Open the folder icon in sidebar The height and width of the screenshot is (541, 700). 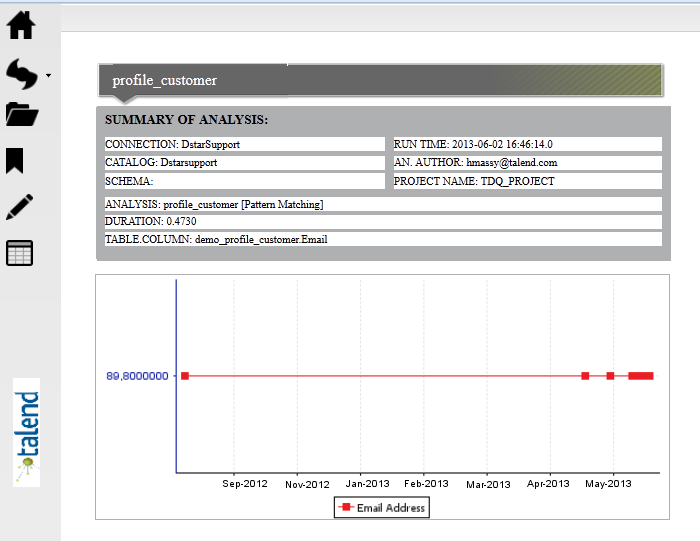tap(21, 115)
